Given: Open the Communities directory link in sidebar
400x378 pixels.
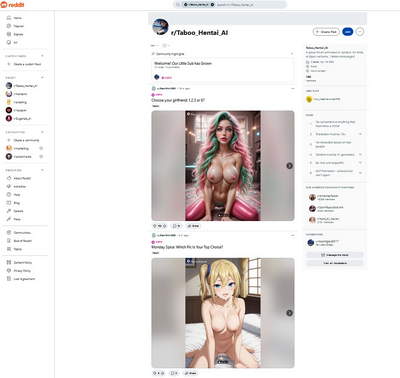Looking at the screenshot, I should pyautogui.click(x=19, y=233).
